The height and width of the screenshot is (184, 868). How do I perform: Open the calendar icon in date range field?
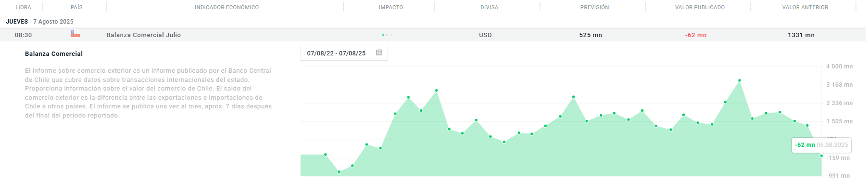tap(379, 53)
